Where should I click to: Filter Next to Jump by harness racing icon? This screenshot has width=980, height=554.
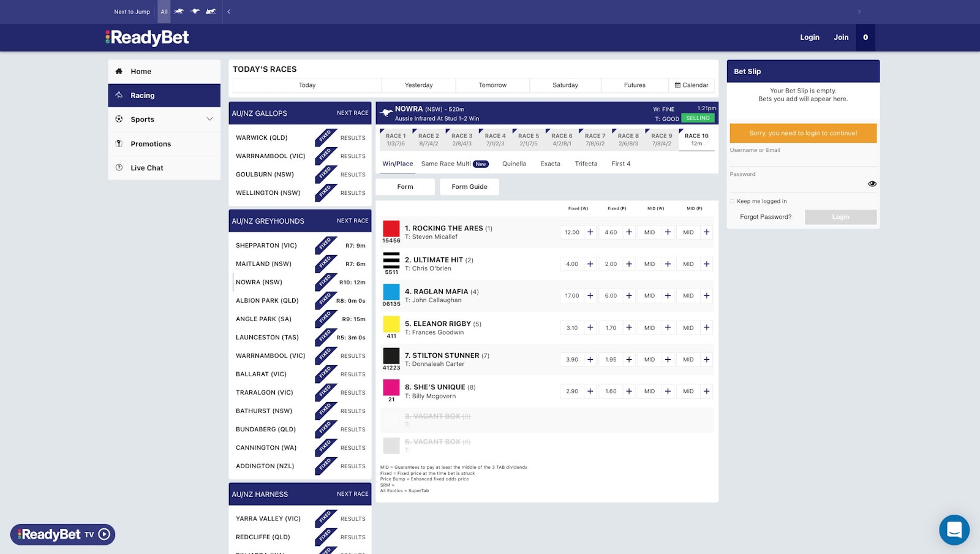[211, 12]
